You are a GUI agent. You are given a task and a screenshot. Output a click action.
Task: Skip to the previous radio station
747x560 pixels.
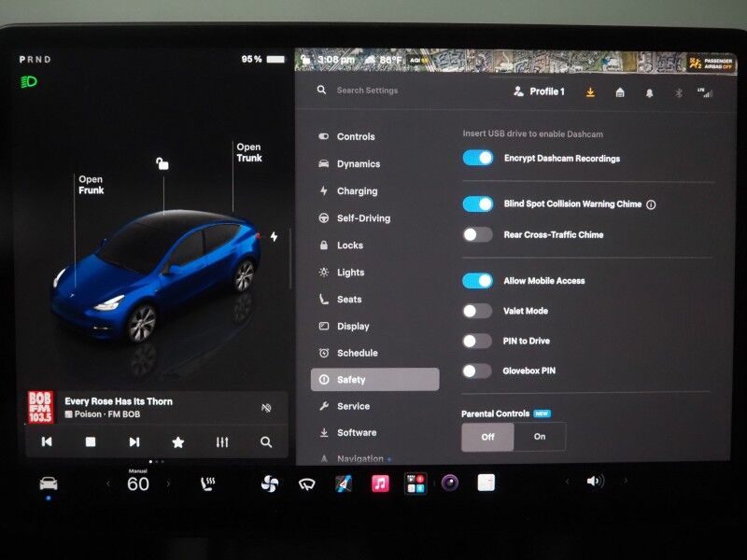(x=47, y=441)
